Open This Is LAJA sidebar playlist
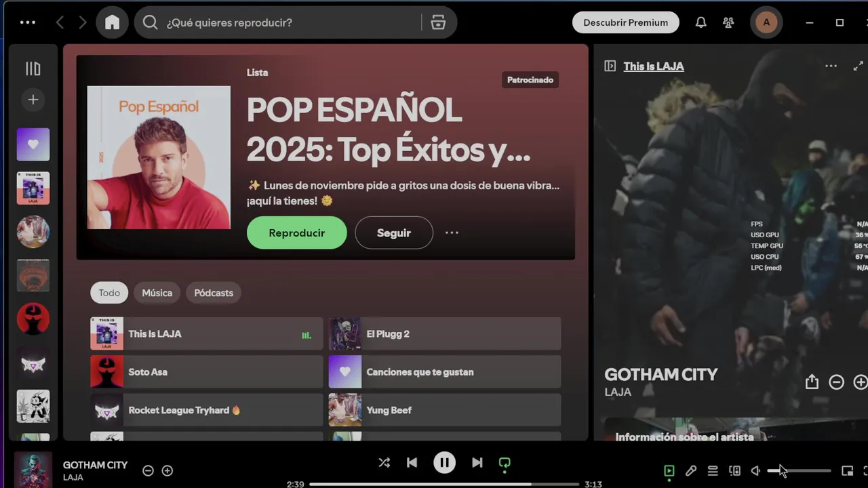 (33, 188)
